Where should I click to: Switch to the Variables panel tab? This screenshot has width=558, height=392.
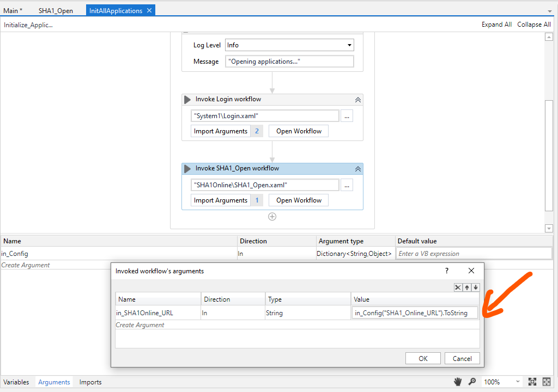(16, 382)
